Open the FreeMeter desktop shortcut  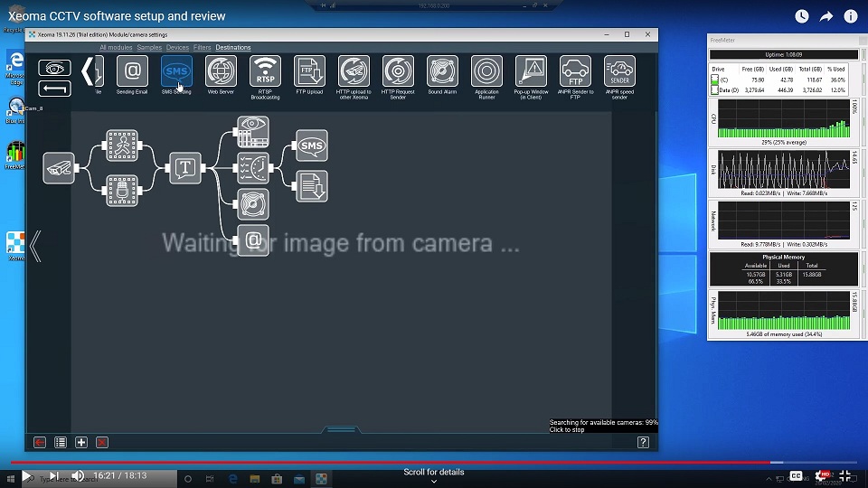click(15, 155)
